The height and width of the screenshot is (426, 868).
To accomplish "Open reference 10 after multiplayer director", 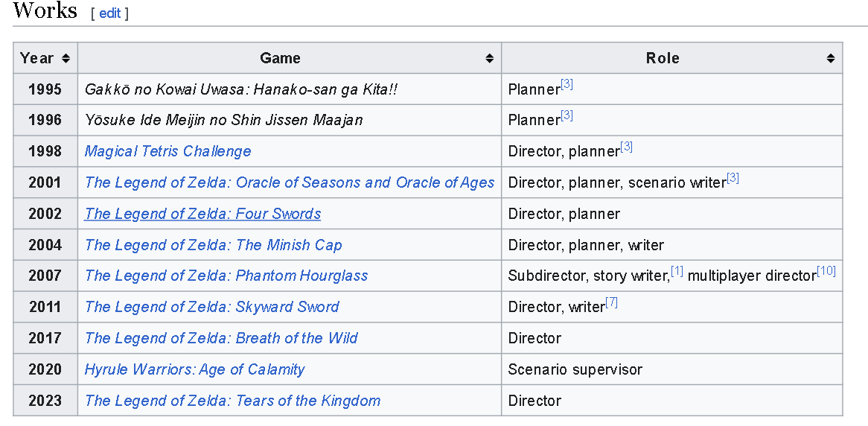I will 826,271.
